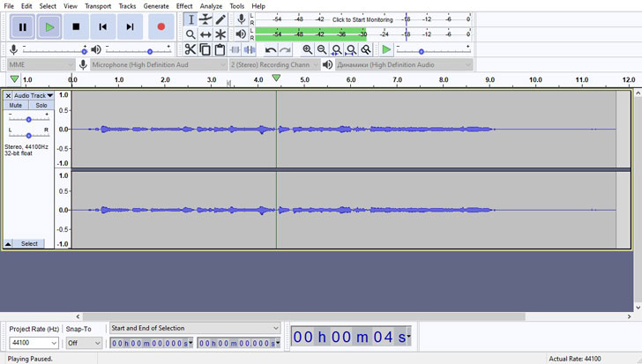Expand the Project Rate 44100 dropdown
Screen dimensions: 642x364
[34, 343]
